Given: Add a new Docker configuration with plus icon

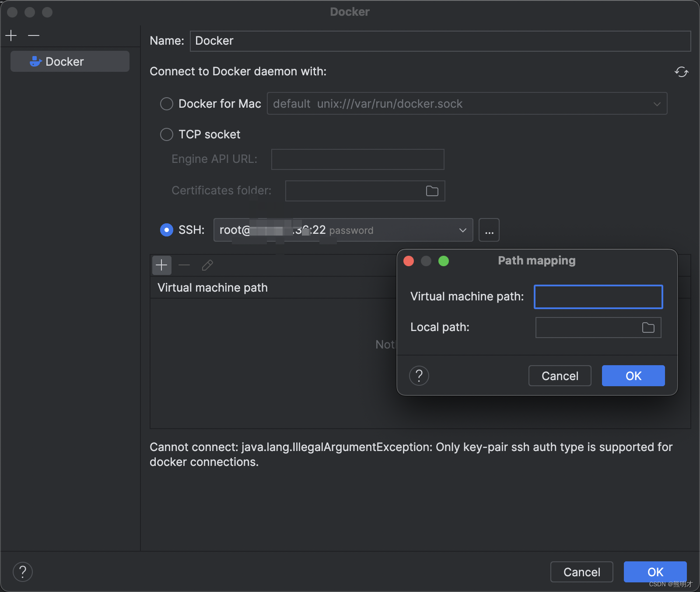Looking at the screenshot, I should tap(11, 35).
